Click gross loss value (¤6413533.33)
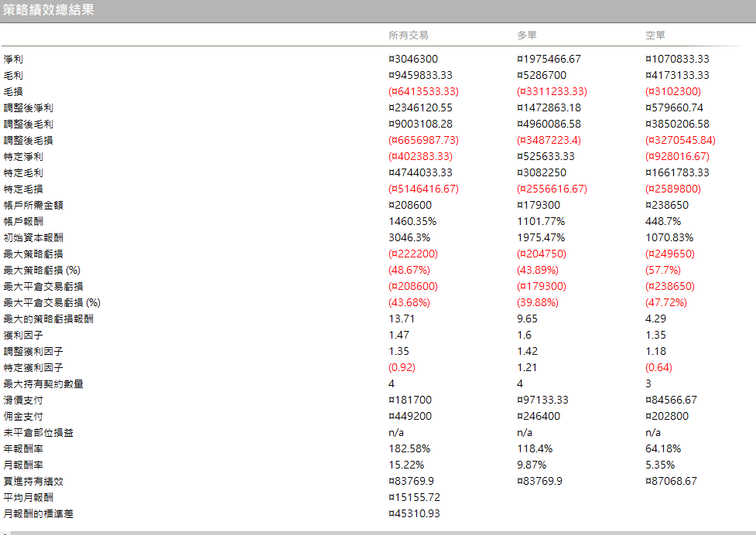This screenshot has width=756, height=535. [423, 91]
